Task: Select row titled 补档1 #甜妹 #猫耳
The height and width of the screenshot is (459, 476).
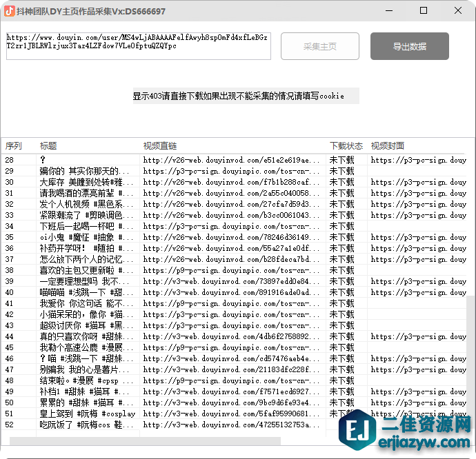Action: [234, 391]
